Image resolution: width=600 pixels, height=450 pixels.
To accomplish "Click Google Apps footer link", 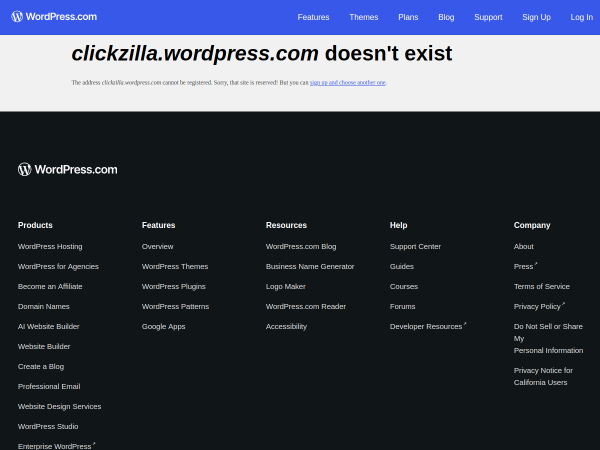I will coord(163,326).
